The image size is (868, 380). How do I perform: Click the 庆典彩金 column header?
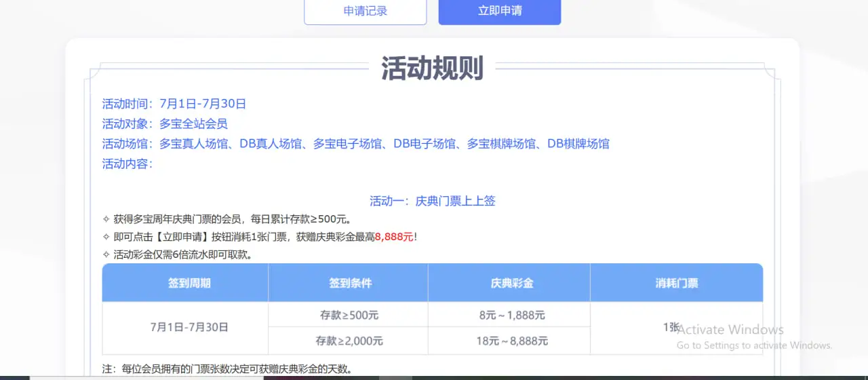click(x=511, y=283)
